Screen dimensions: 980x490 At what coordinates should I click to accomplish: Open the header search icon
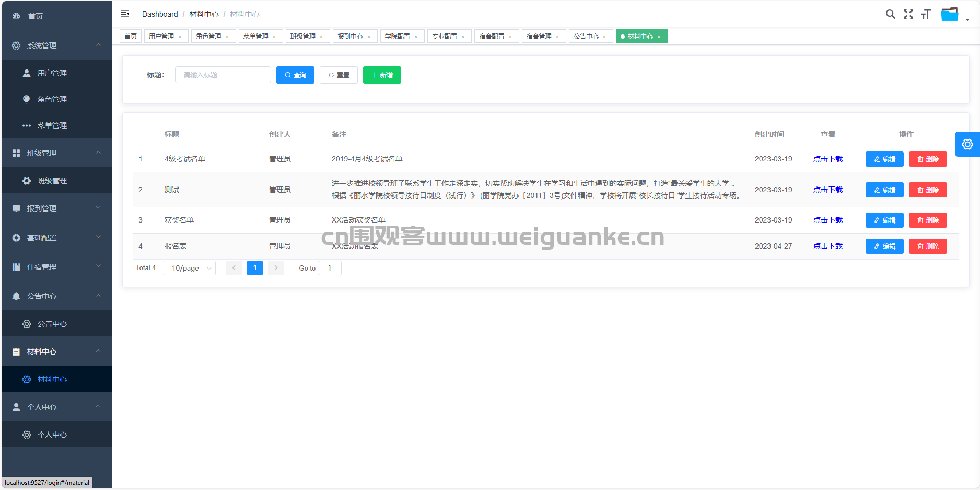pos(891,14)
